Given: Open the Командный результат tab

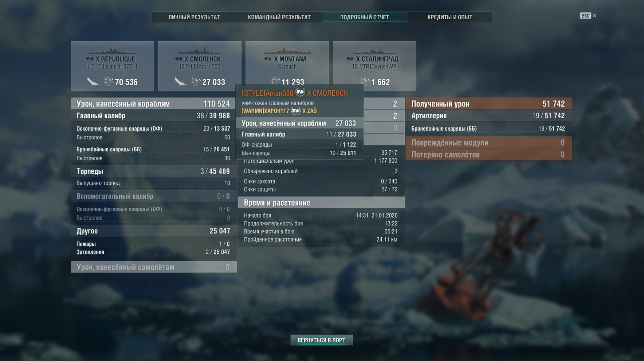Looking at the screenshot, I should [279, 17].
